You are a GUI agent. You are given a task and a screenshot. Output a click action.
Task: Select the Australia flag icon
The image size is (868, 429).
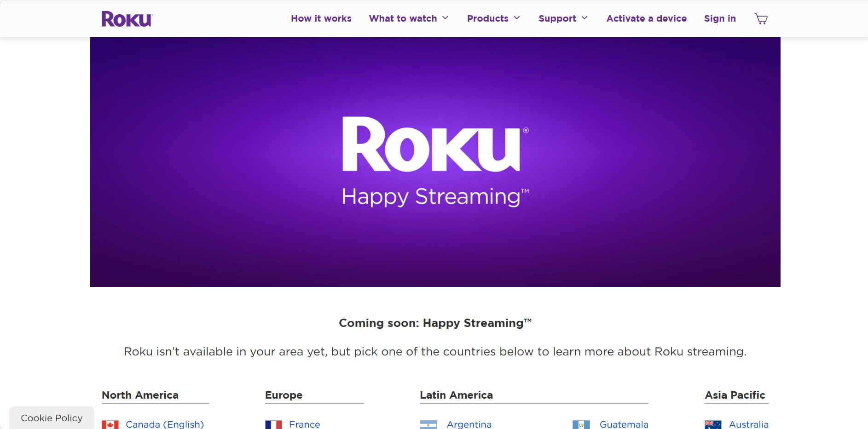(x=713, y=424)
